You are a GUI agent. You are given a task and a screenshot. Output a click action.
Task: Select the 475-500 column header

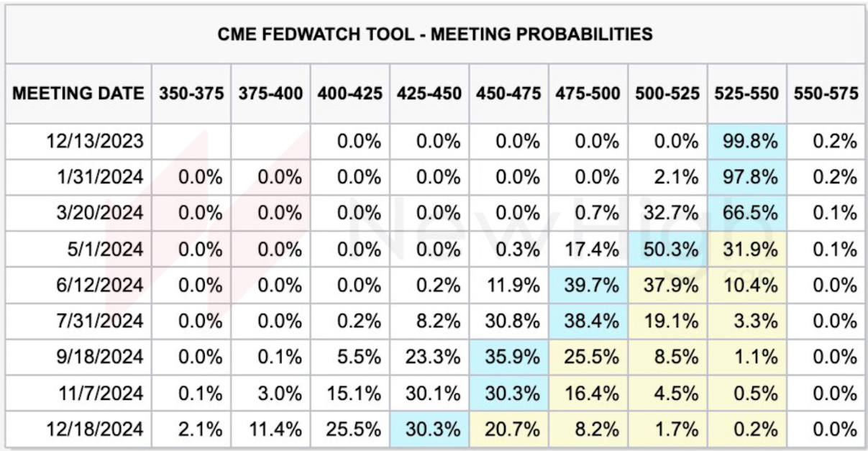(x=588, y=94)
